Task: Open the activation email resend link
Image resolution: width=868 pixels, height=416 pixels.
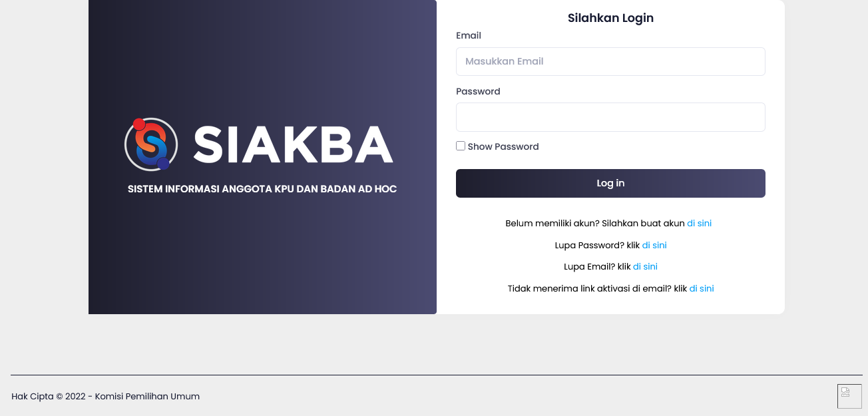Action: 702,288
